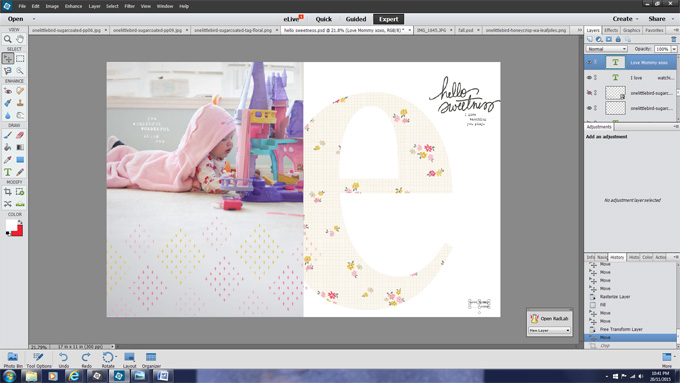Select the Spot Healing Brush tool
Image resolution: width=680 pixels, height=383 pixels.
20,91
